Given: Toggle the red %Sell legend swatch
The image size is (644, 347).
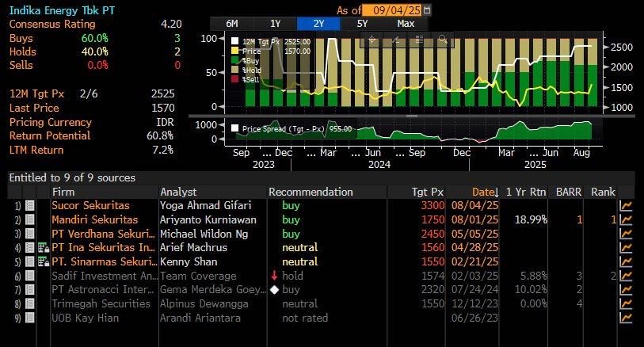Looking at the screenshot, I should tap(235, 79).
